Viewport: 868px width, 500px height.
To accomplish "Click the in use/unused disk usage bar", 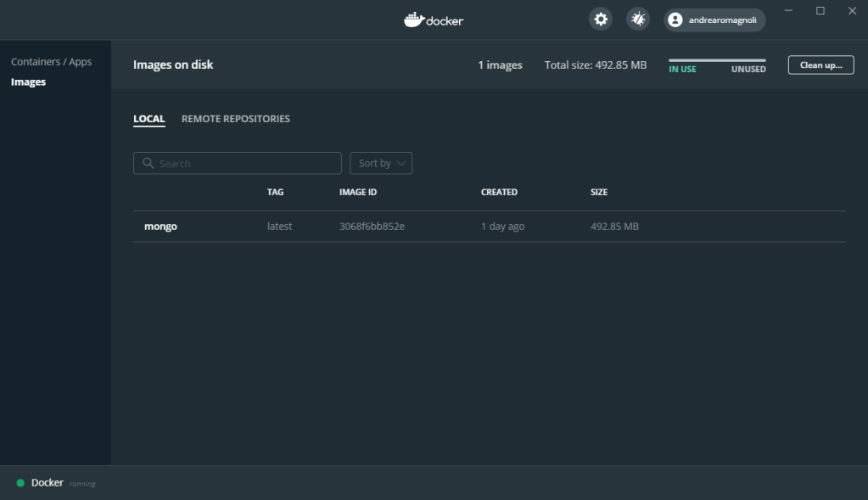I will (x=718, y=59).
